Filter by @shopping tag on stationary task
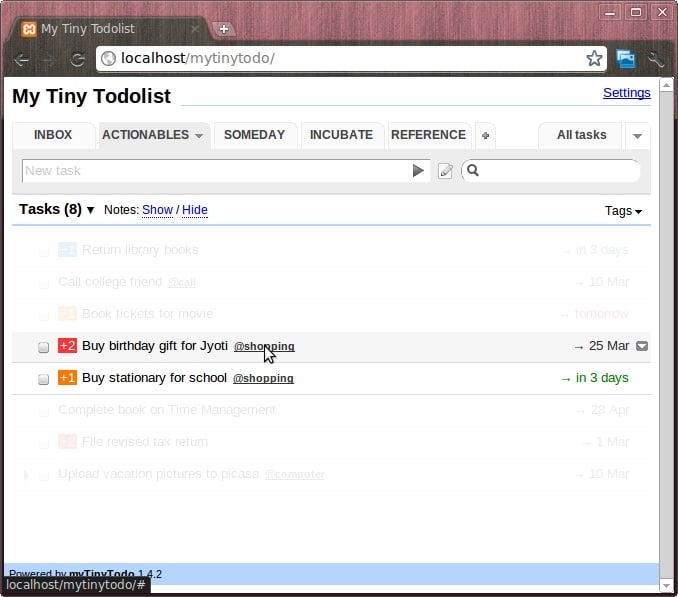Screen dimensions: 678x597 pyautogui.click(x=263, y=378)
